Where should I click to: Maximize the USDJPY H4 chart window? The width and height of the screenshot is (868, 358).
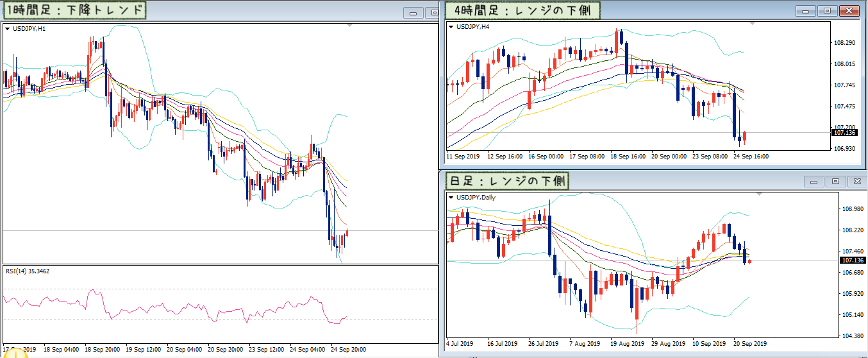[x=826, y=11]
